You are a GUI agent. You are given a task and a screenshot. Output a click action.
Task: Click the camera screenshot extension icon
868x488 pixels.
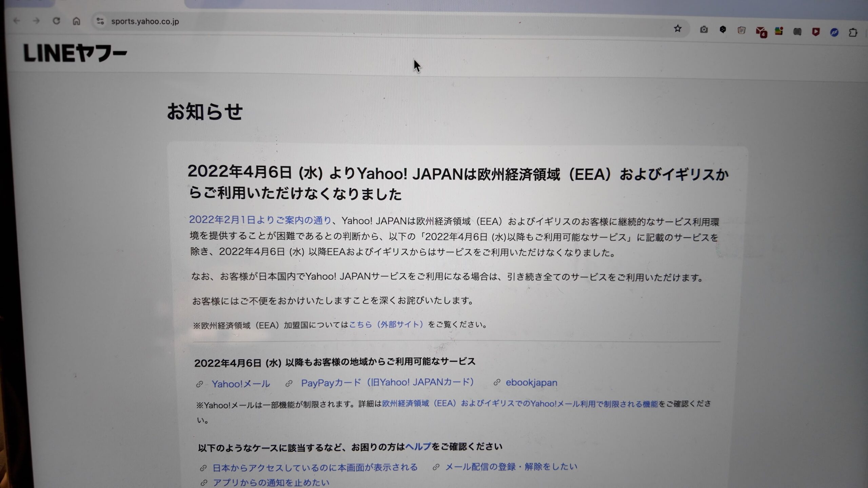pos(704,30)
